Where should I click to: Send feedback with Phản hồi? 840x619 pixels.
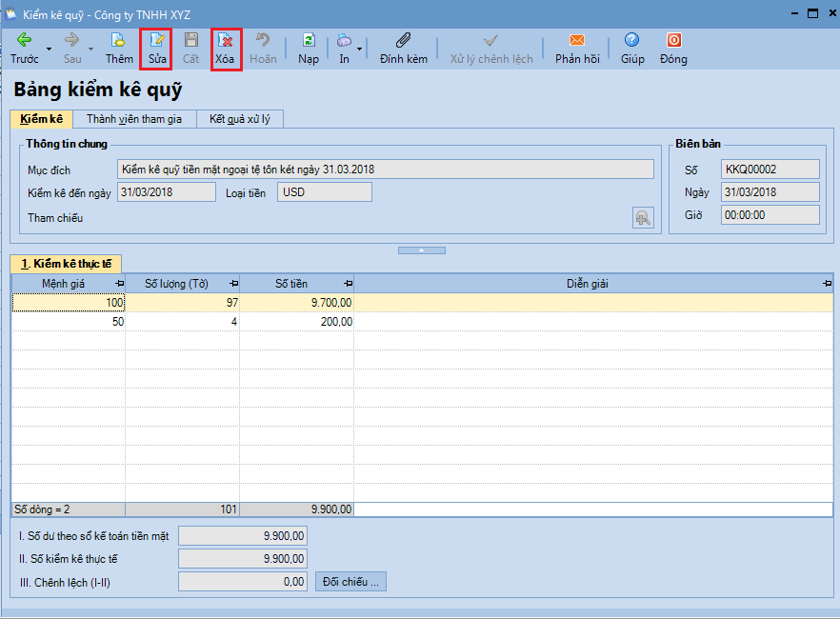[577, 49]
